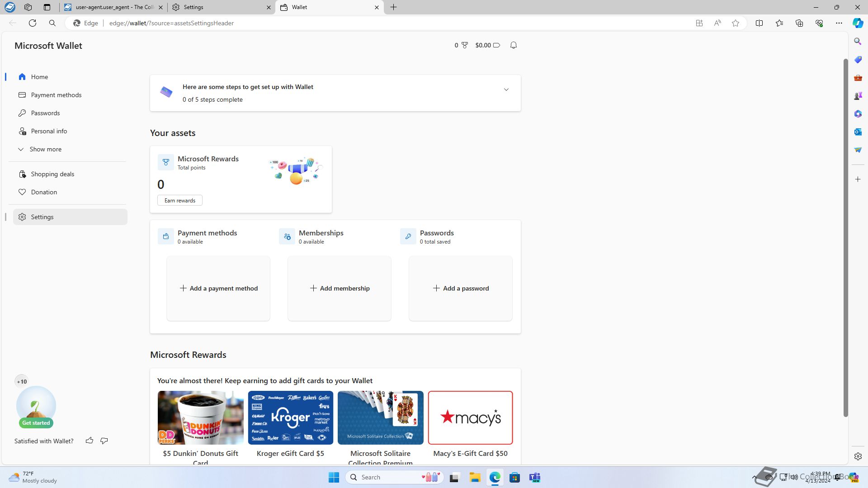Image resolution: width=868 pixels, height=488 pixels.
Task: Close the Settings browser tab
Action: pyautogui.click(x=269, y=7)
